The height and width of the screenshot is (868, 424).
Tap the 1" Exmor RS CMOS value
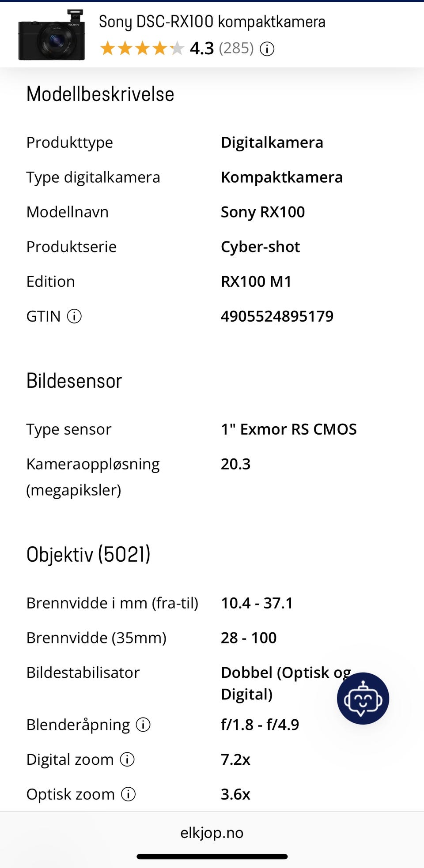(288, 429)
